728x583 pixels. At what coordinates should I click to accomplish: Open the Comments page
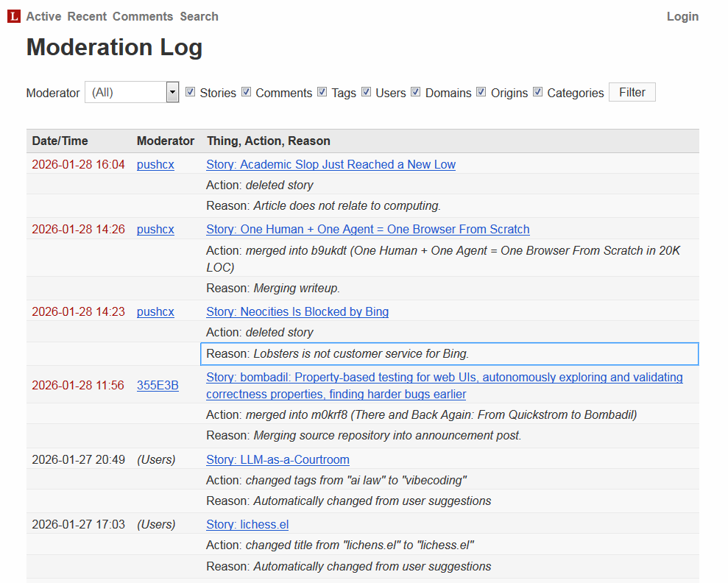pos(143,16)
